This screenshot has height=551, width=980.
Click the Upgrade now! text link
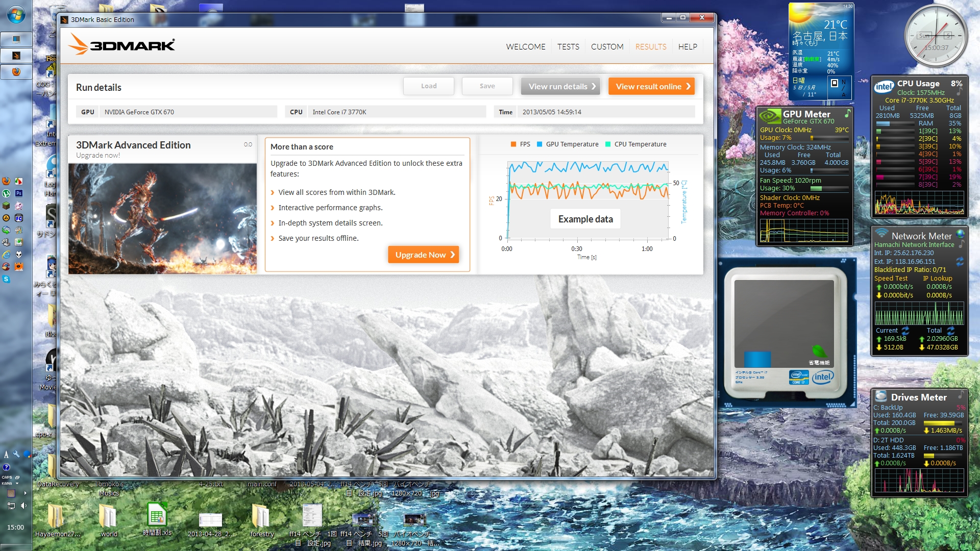[98, 155]
